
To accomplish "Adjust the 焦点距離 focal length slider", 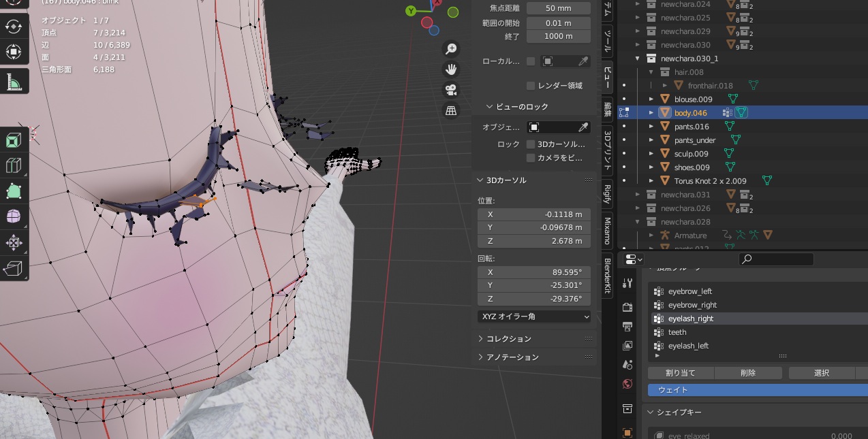I will click(558, 7).
